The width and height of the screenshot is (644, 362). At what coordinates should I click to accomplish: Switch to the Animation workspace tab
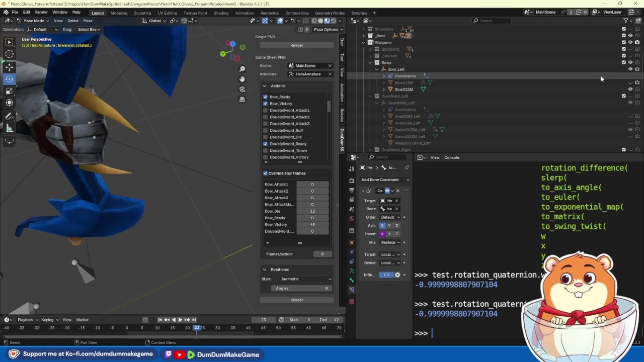click(x=245, y=13)
